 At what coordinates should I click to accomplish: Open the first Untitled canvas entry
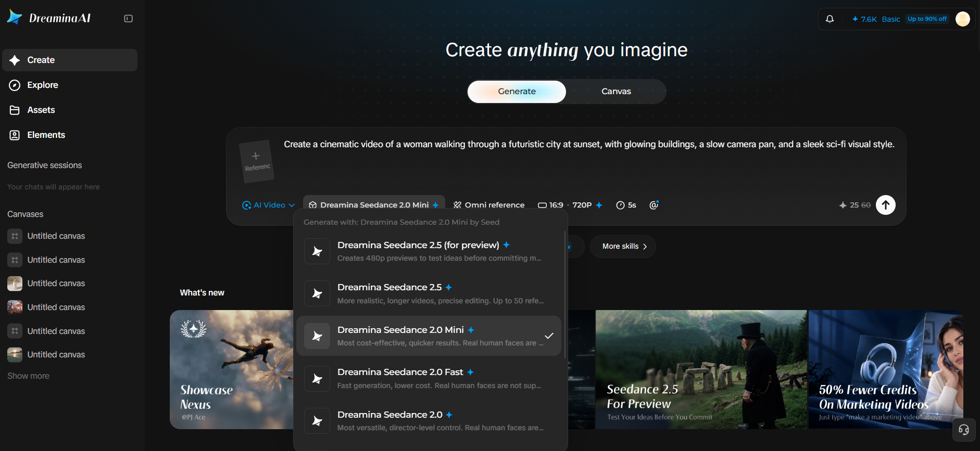click(70, 236)
